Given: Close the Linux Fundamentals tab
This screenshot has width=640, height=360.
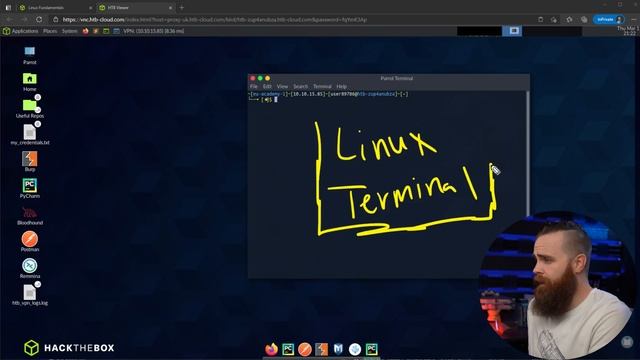Looking at the screenshot, I should 90,7.
